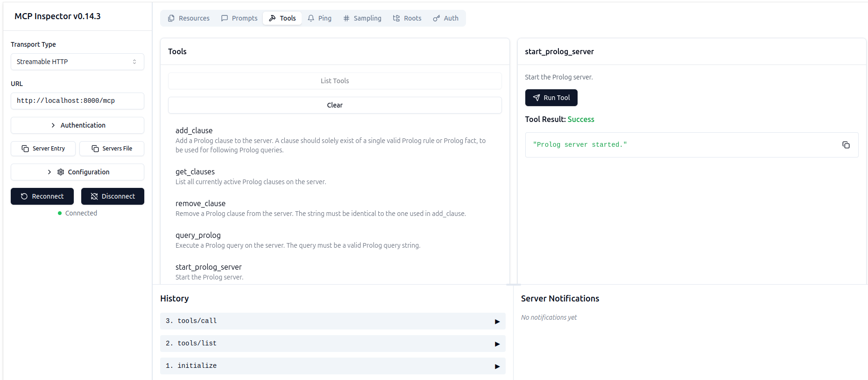
Task: Expand history entry 2 tools/list
Action: coord(332,344)
